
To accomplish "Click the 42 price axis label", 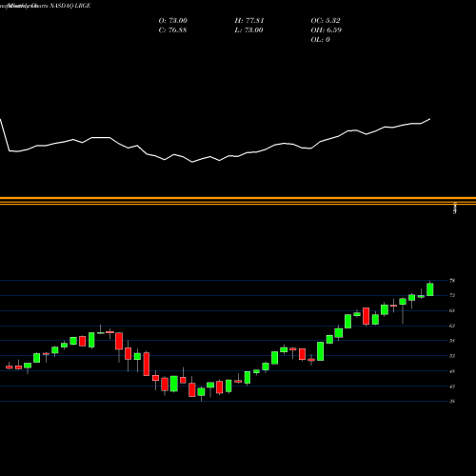I will [x=452, y=387].
